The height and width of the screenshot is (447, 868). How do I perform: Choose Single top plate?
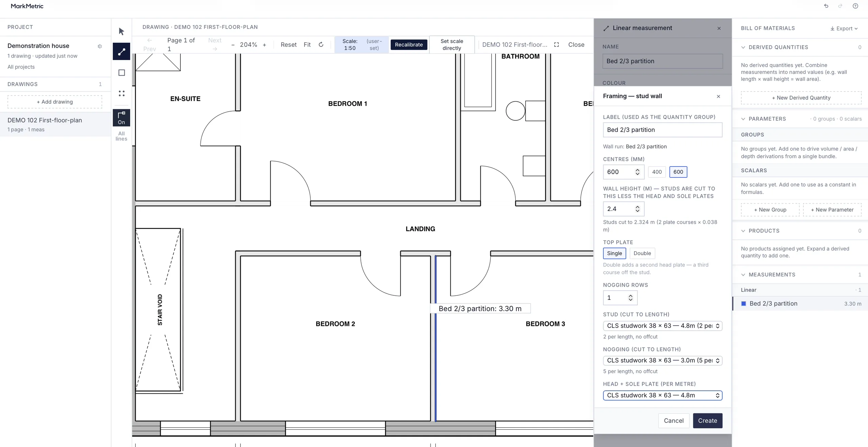[614, 253]
